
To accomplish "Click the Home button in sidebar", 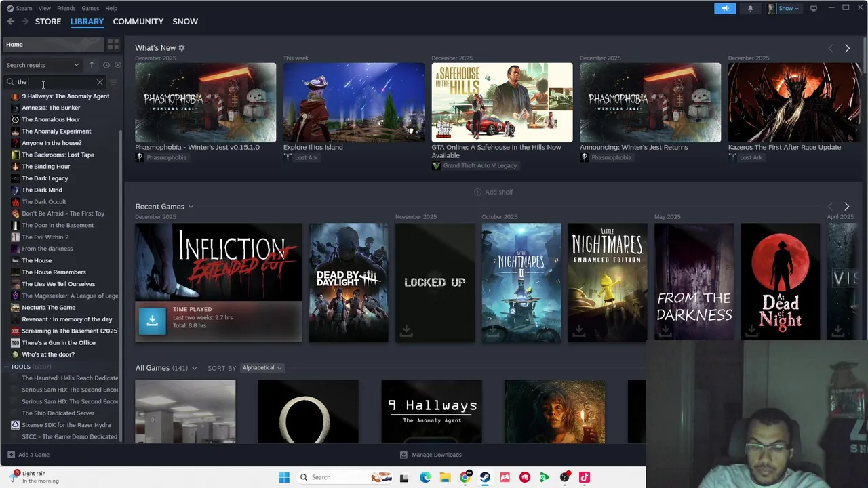I will coord(53,45).
